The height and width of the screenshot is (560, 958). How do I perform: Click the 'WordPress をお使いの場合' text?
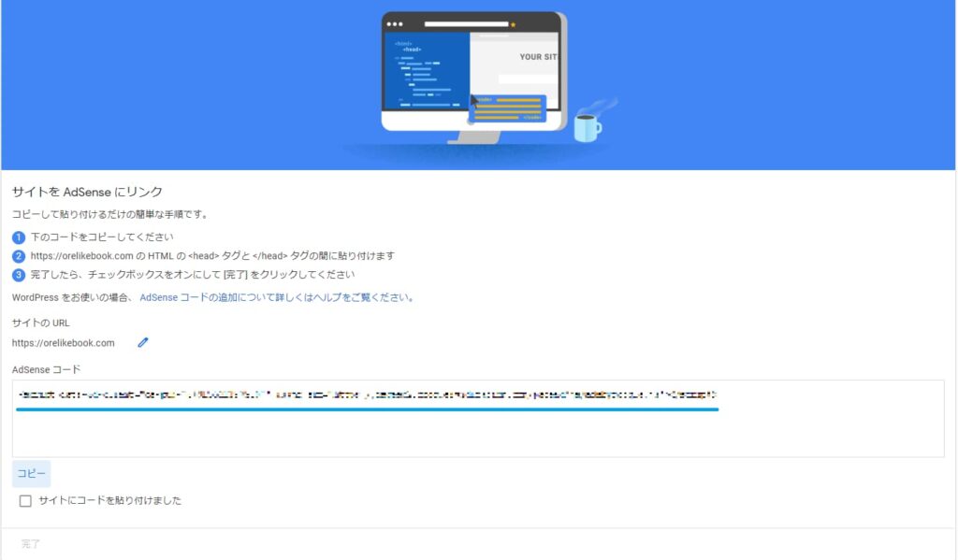71,297
